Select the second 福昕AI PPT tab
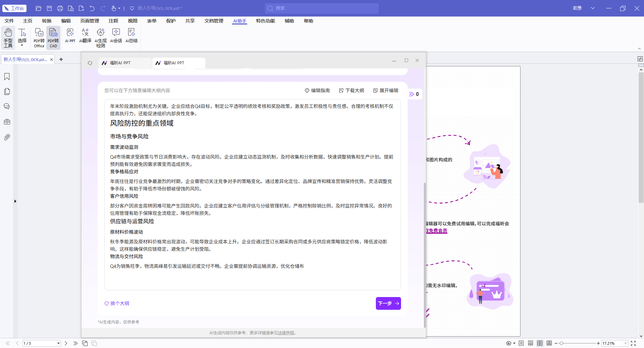 179,63
